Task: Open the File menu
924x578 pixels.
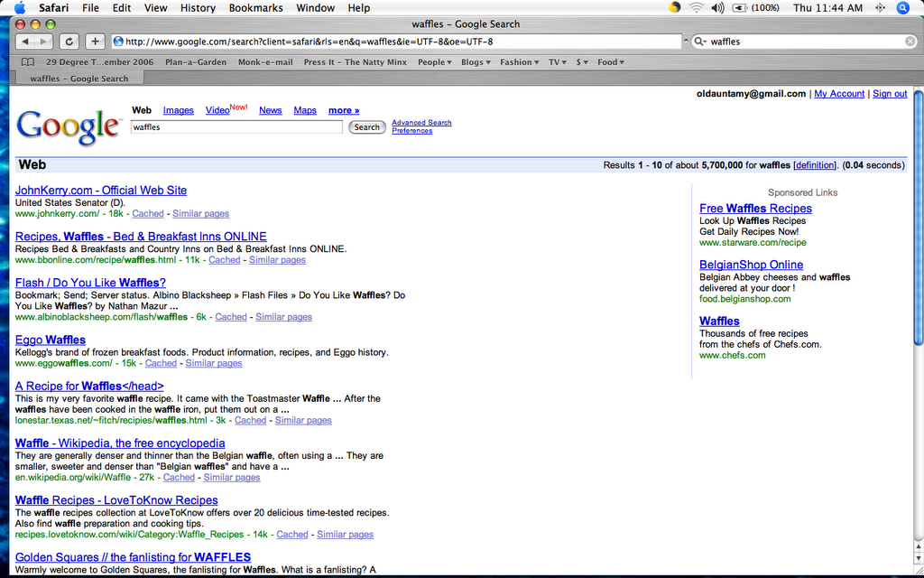Action: pos(90,7)
